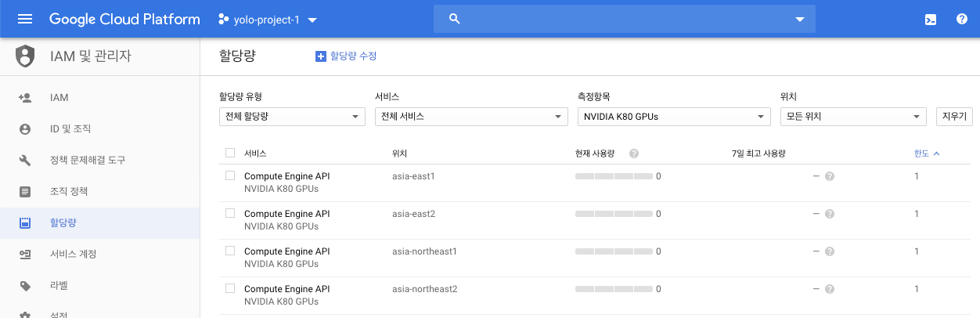
Task: Click the 할당량 quota icon in sidebar
Action: [25, 223]
